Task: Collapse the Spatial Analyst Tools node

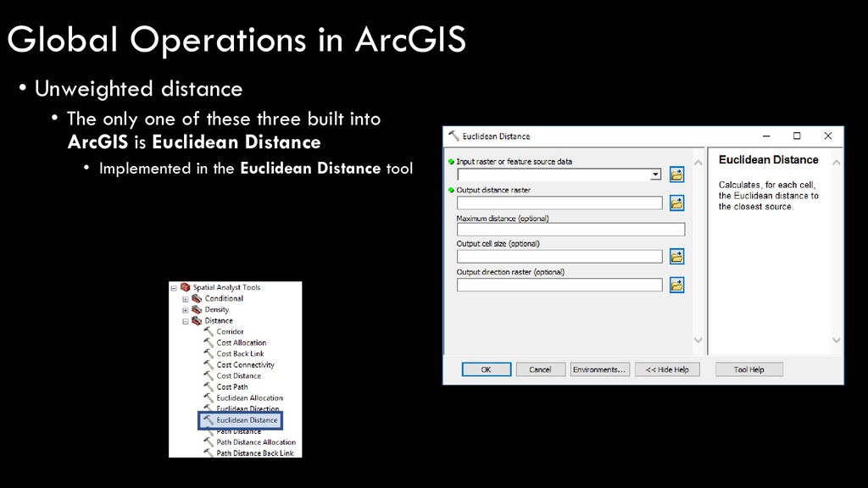Action: point(174,288)
